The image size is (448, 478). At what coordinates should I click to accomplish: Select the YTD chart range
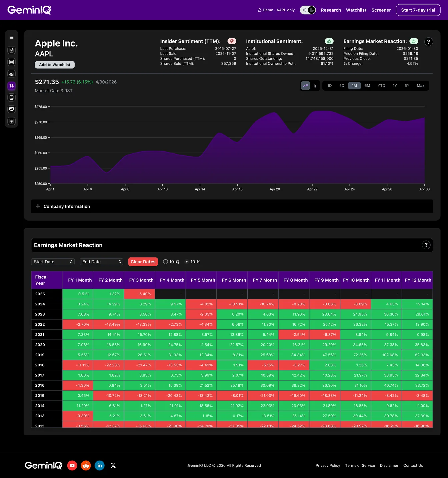[381, 86]
